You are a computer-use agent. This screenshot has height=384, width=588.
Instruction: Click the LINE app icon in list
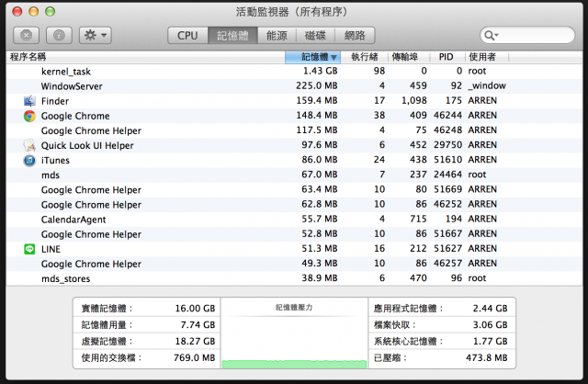click(29, 249)
